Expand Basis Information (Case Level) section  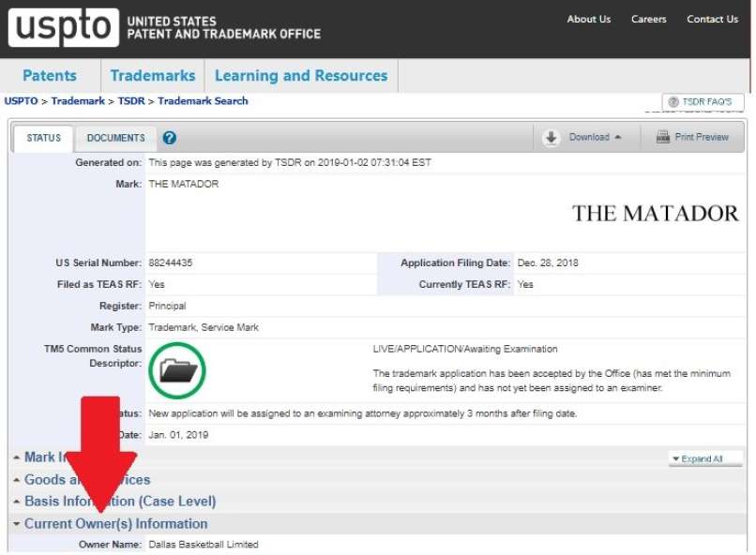pyautogui.click(x=114, y=501)
